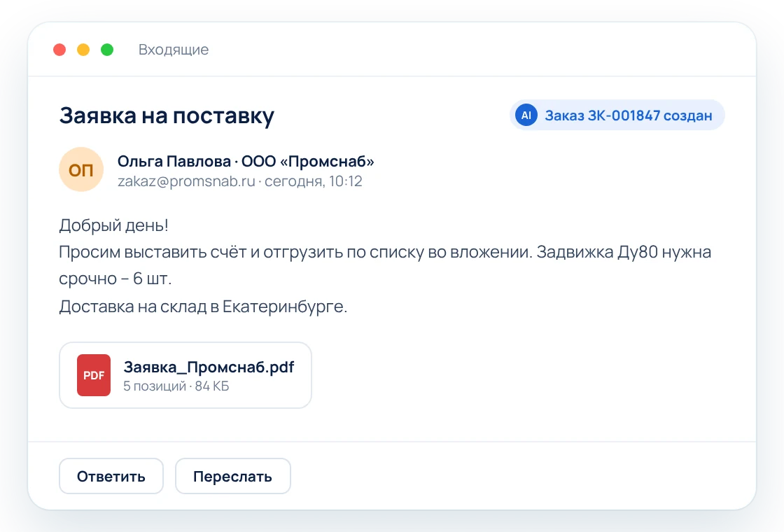This screenshot has width=784, height=532.
Task: Click the Доставка на склад в Екатеринбурге line
Action: (203, 306)
